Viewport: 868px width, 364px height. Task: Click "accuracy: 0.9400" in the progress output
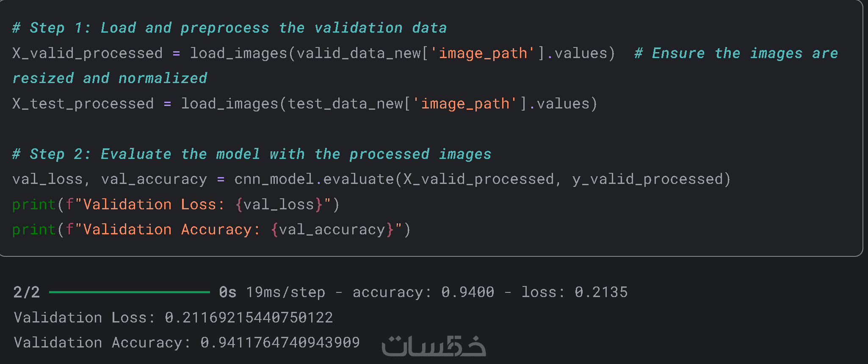click(x=423, y=292)
